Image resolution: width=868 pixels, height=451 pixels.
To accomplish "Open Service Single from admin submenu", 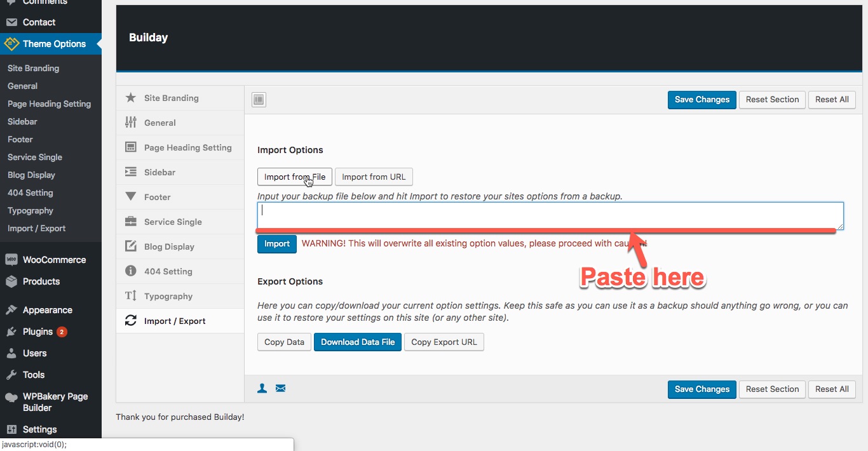I will [35, 157].
